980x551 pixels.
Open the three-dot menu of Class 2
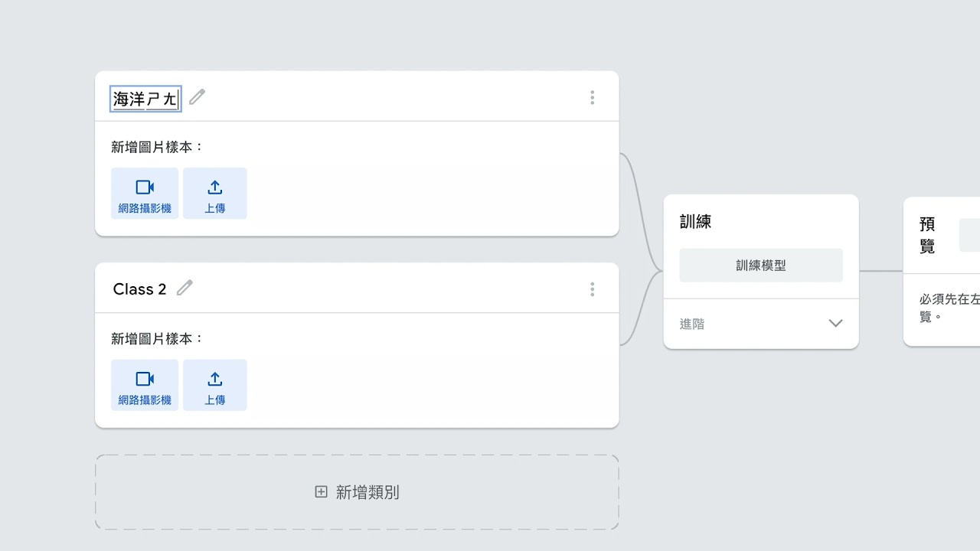592,289
